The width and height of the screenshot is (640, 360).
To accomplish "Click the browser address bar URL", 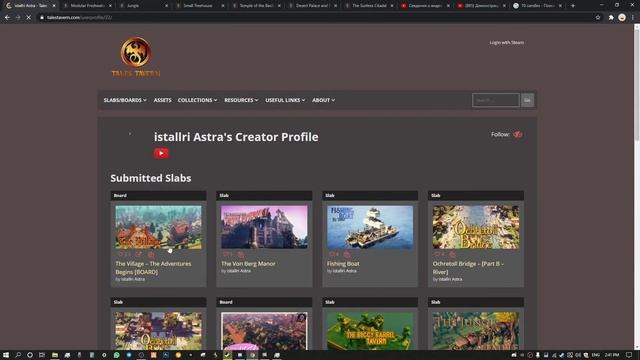I will pyautogui.click(x=80, y=18).
